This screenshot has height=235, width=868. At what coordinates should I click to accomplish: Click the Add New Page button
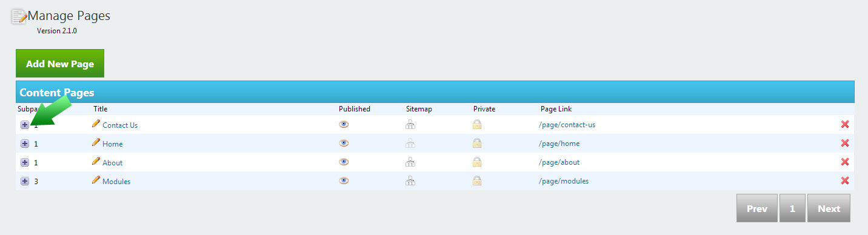pos(60,64)
